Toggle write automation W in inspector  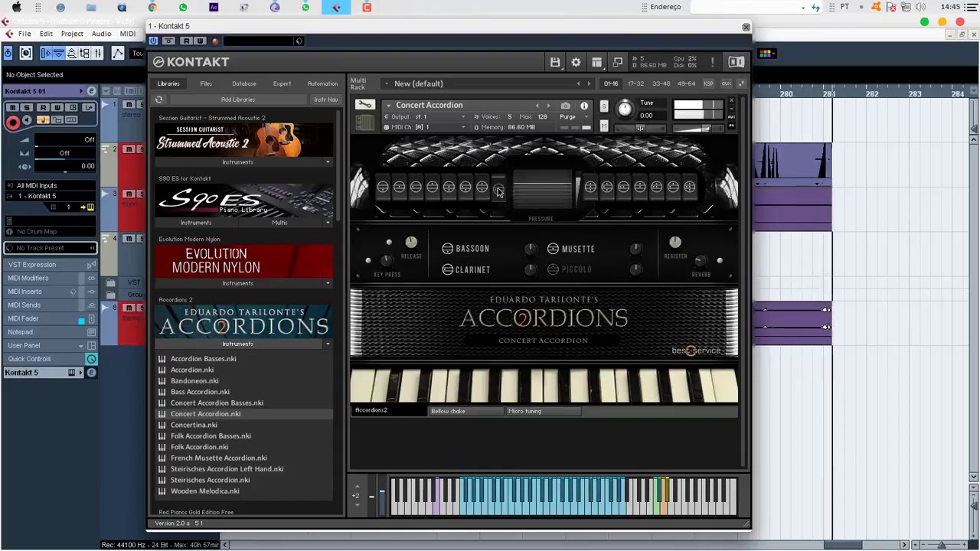58,108
